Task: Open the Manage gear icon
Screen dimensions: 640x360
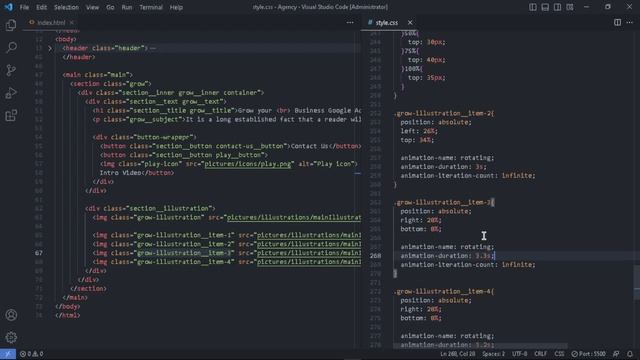Action: pyautogui.click(x=11, y=337)
